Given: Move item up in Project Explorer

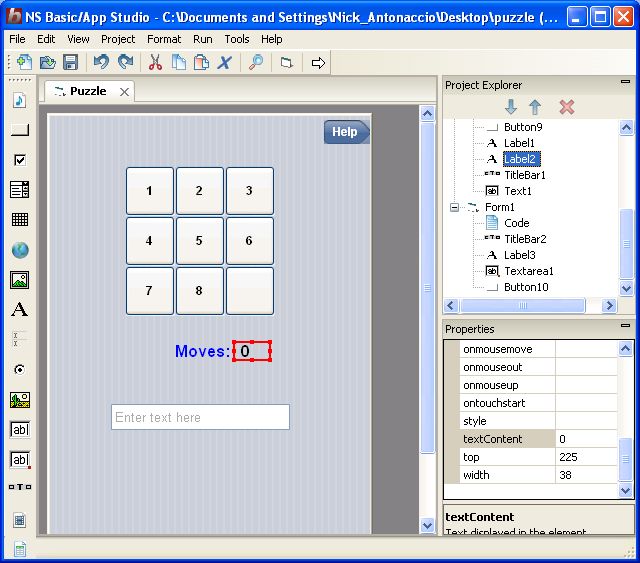Looking at the screenshot, I should (x=535, y=107).
